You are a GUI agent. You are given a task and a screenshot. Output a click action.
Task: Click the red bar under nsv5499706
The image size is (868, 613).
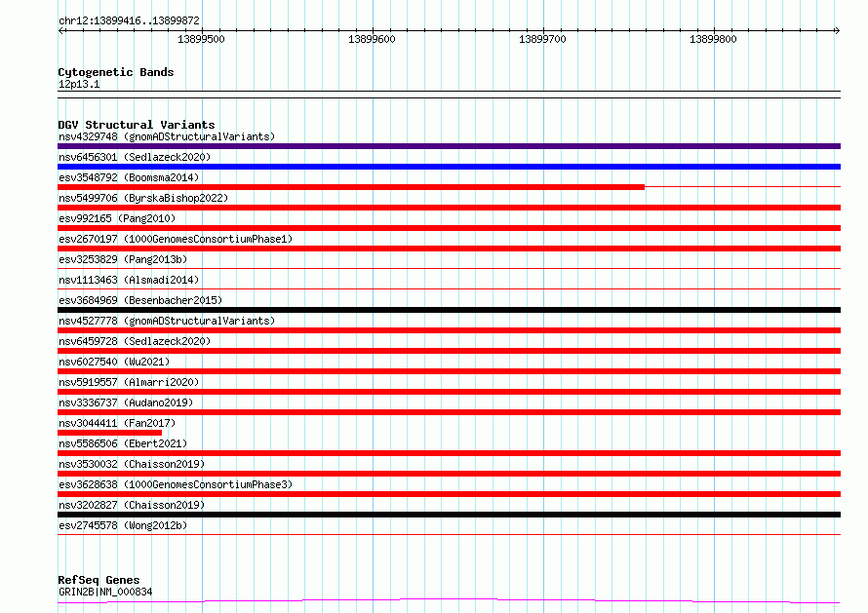coord(449,208)
